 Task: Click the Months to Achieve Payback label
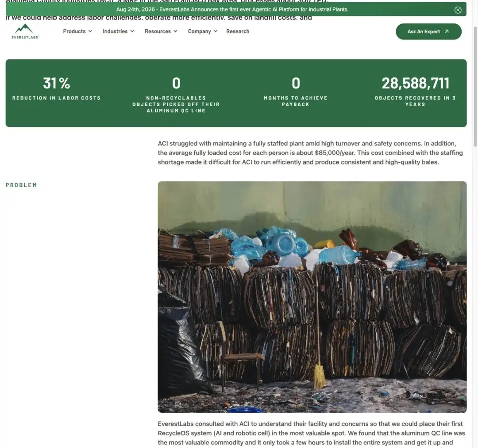pyautogui.click(x=295, y=101)
